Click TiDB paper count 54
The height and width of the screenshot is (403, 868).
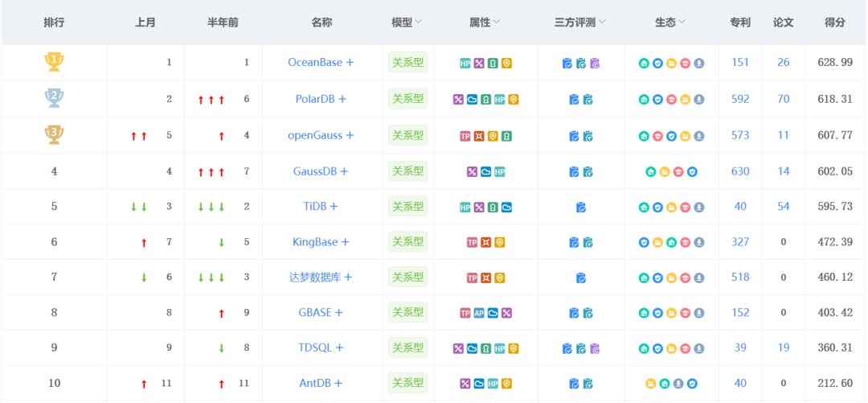pyautogui.click(x=784, y=206)
